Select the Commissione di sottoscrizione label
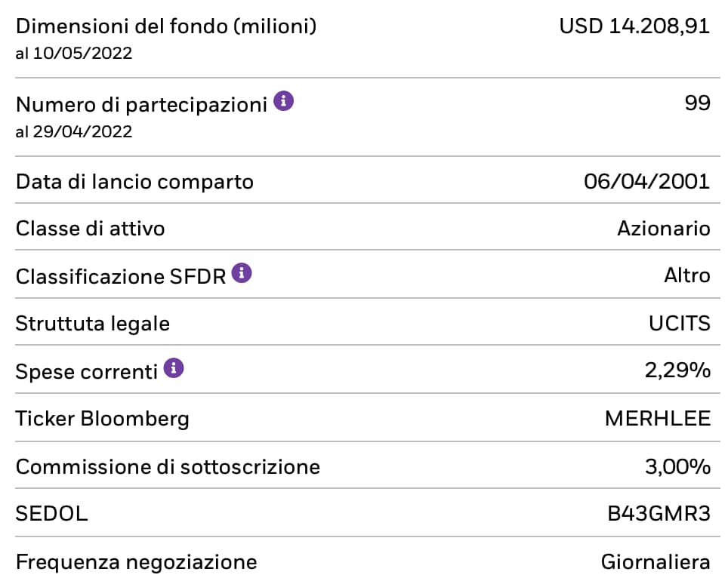 point(168,467)
